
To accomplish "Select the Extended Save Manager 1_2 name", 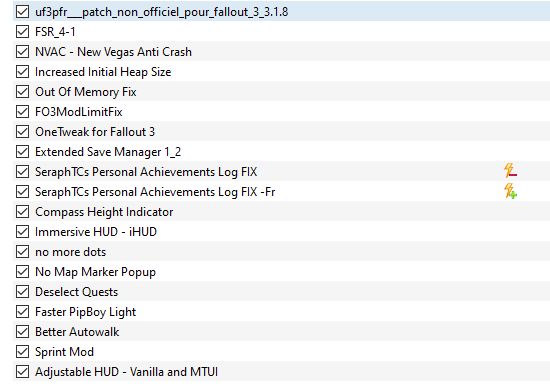I will 108,152.
